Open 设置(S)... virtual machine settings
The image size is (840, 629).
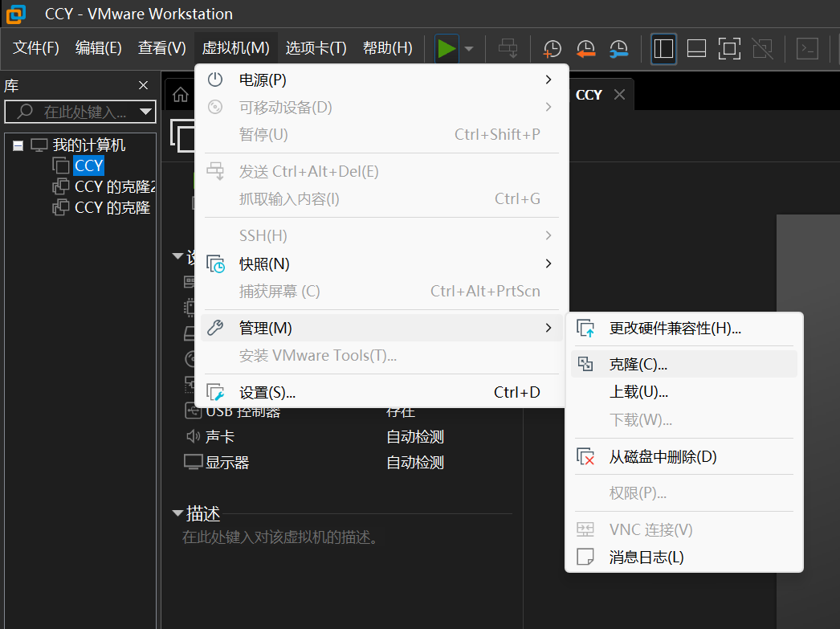381,393
